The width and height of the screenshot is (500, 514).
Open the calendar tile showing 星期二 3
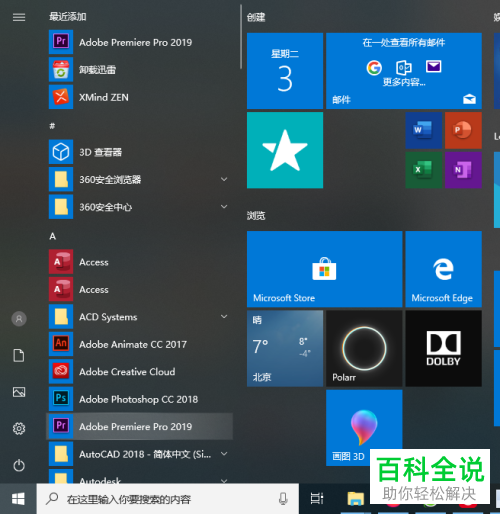coord(285,71)
